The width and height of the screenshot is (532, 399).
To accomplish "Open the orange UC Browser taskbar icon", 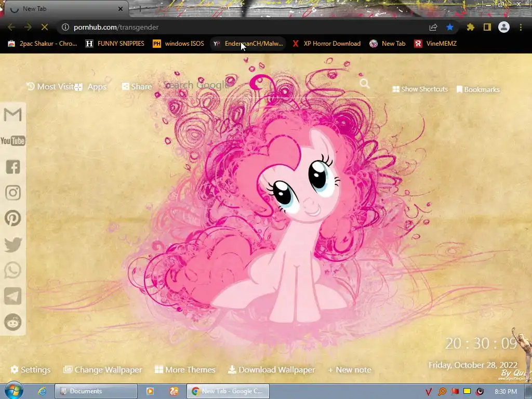I will 174,391.
